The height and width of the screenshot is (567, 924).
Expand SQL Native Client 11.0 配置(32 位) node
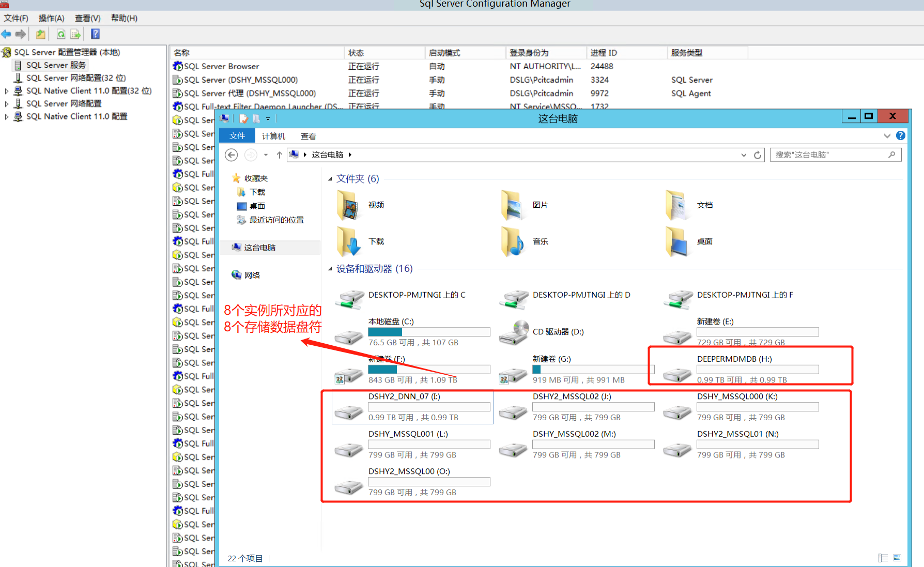click(x=6, y=91)
